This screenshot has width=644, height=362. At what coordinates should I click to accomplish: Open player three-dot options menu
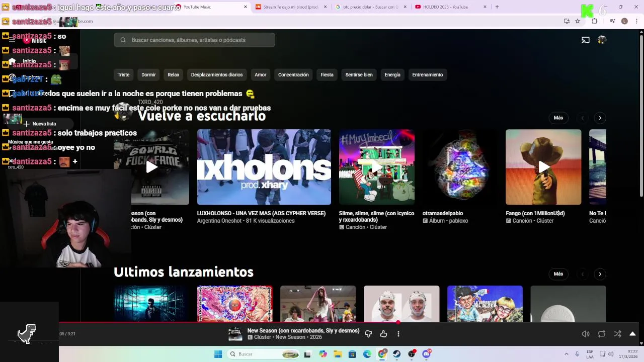[398, 334]
